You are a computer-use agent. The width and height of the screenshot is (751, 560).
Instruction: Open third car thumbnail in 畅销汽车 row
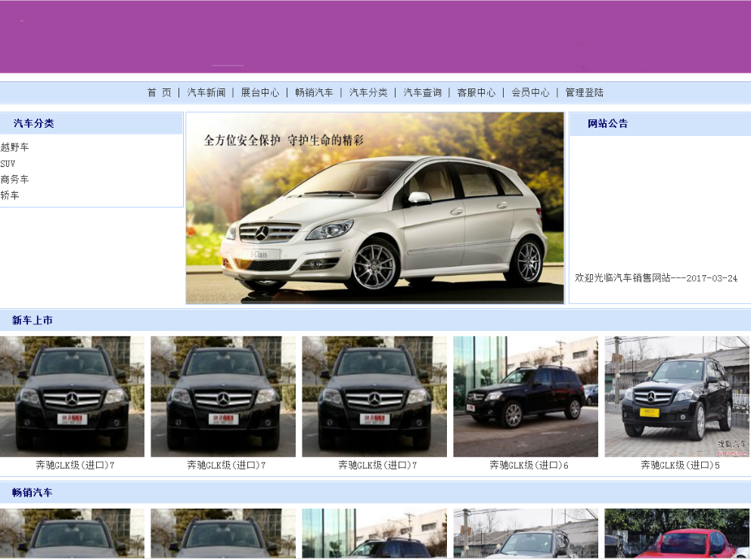point(374,534)
